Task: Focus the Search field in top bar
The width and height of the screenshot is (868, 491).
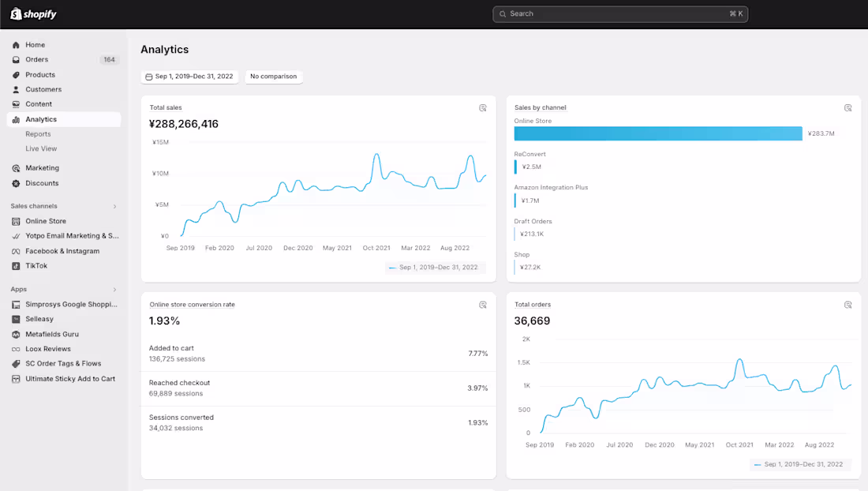Action: (x=620, y=14)
